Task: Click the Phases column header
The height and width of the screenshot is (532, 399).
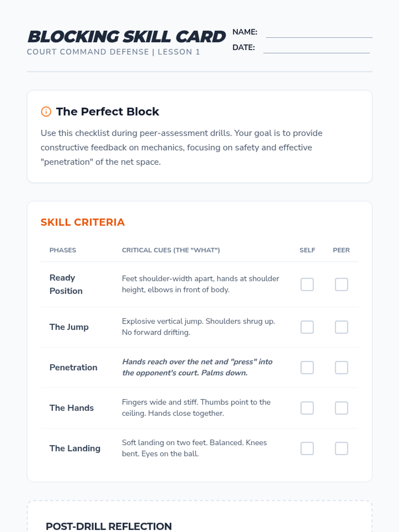Action: [x=63, y=250]
